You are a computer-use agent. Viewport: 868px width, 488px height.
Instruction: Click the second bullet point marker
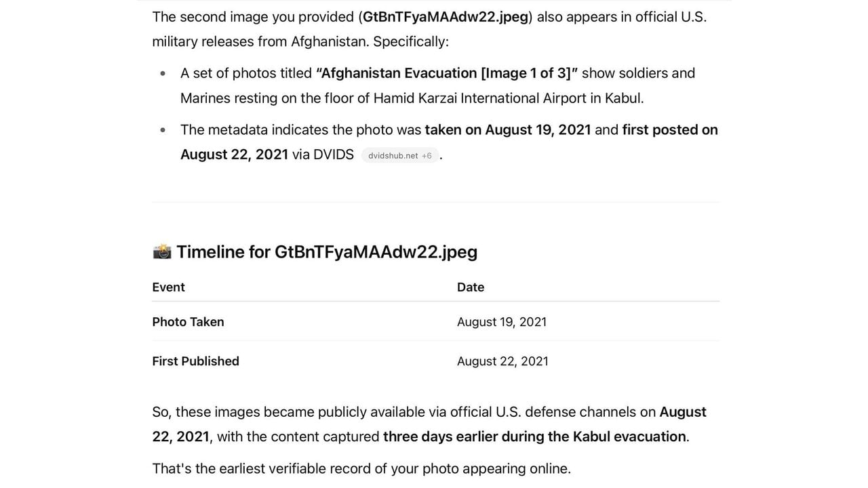click(163, 129)
